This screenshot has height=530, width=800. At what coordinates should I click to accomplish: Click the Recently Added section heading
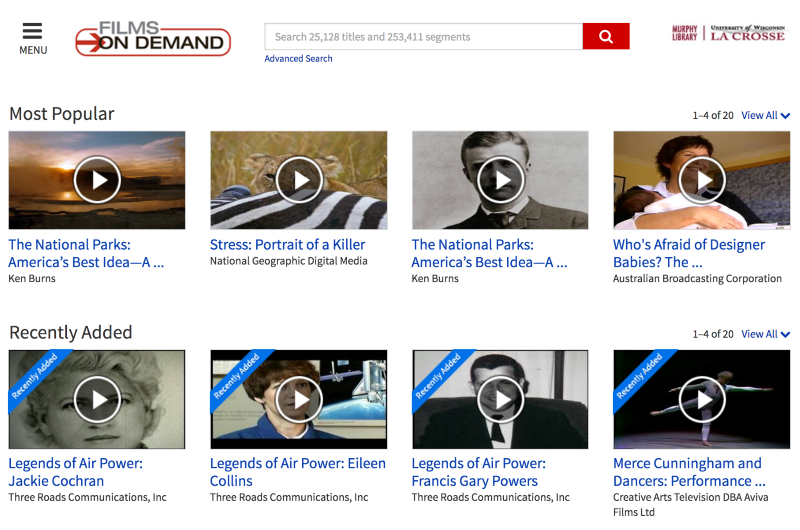(x=71, y=333)
